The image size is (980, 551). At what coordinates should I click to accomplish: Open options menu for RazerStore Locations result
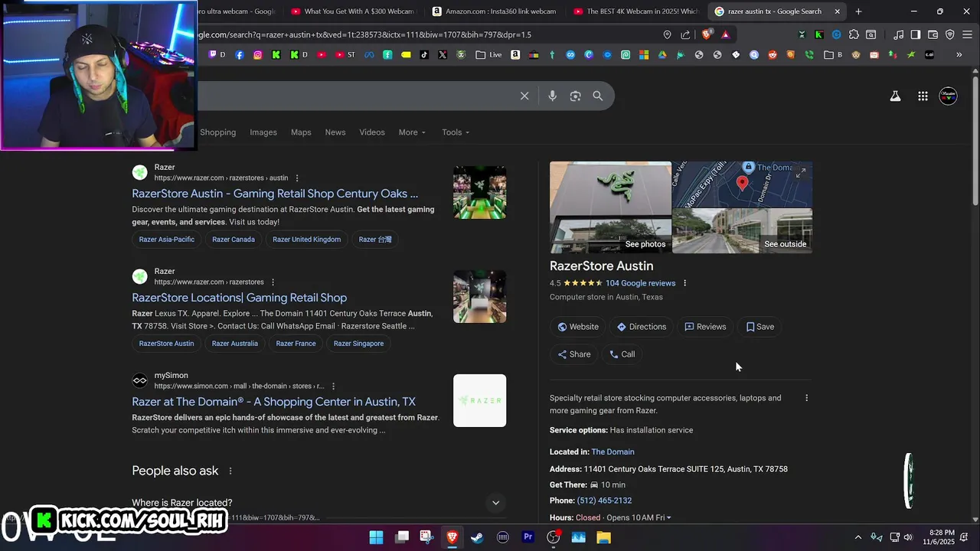[273, 282]
